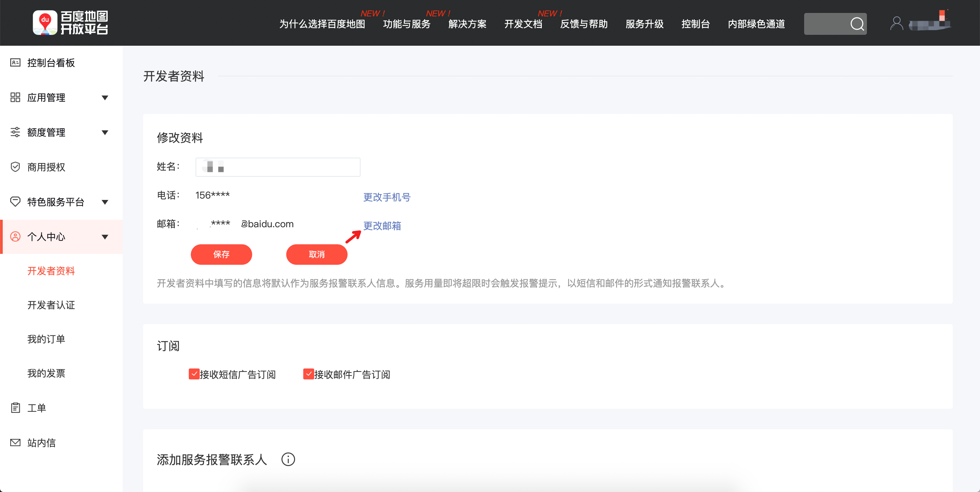Open the user avatar icon
Screen dimensions: 980x492
[896, 24]
